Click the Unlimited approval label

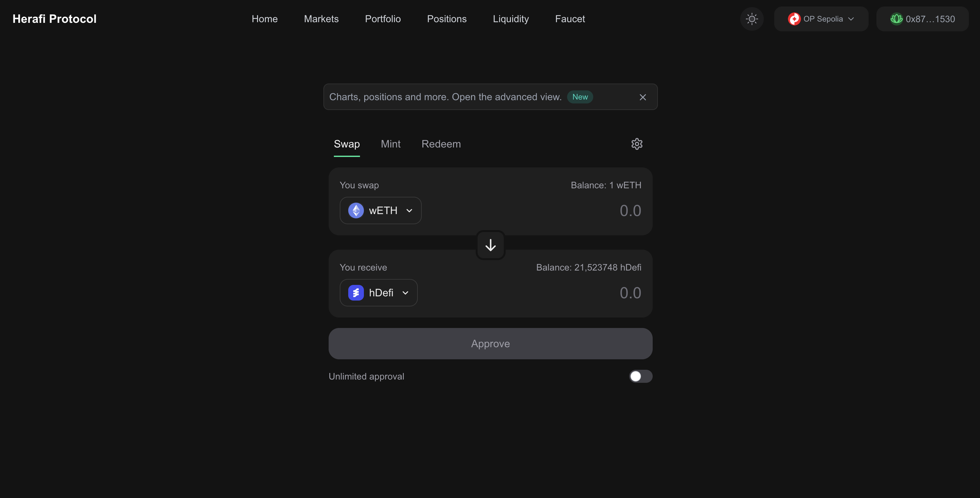pyautogui.click(x=367, y=376)
